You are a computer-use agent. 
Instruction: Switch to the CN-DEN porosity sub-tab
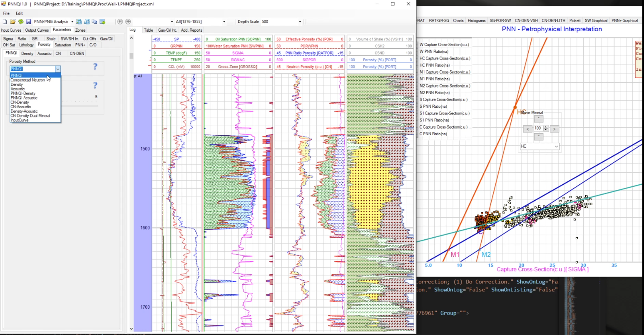coord(77,53)
